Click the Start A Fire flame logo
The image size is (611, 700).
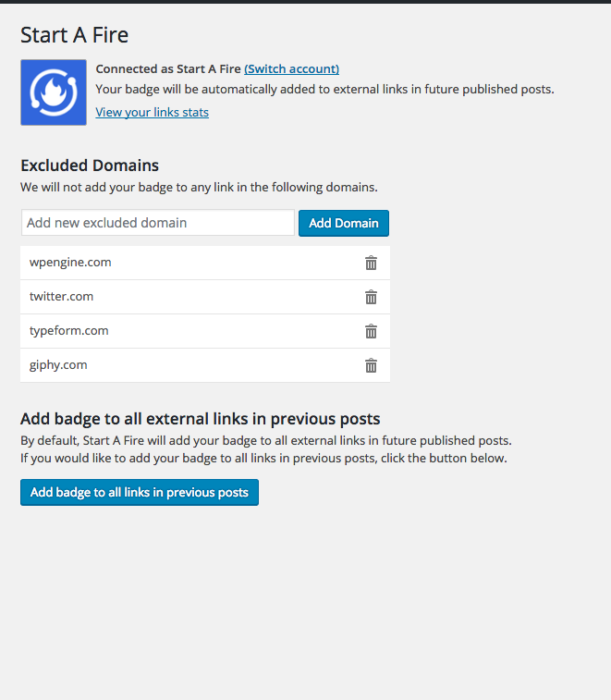(54, 92)
